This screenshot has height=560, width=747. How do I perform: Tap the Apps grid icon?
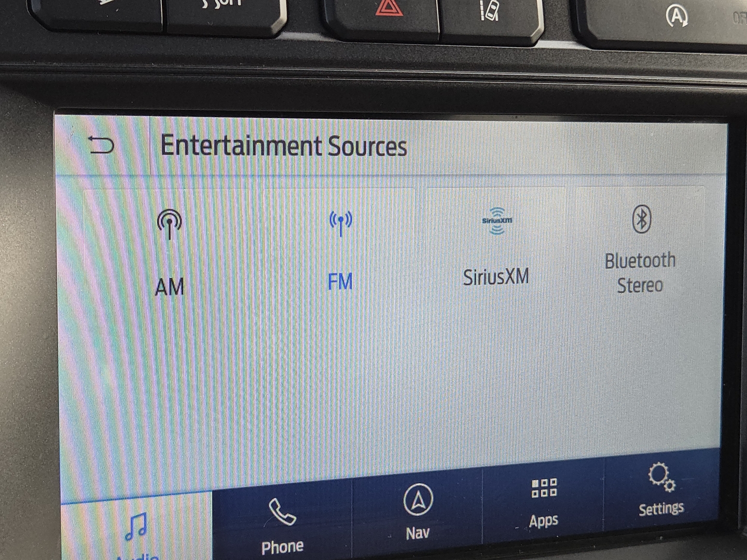(544, 488)
